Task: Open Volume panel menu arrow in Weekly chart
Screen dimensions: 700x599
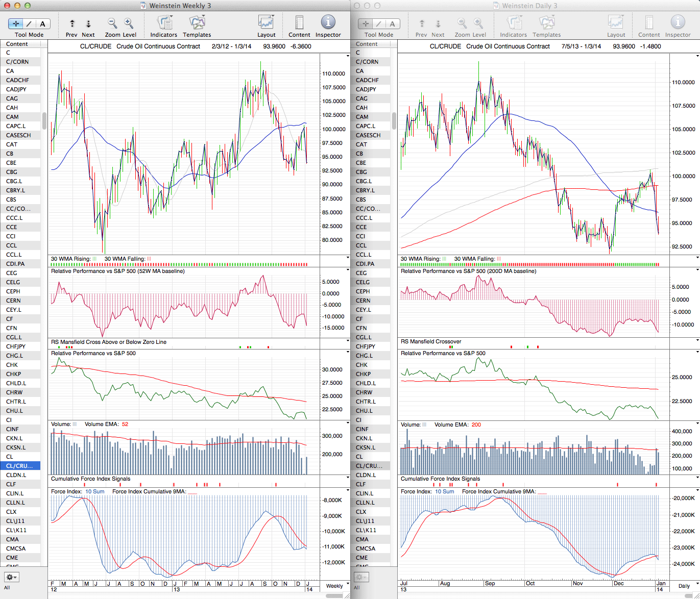Action: [348, 423]
